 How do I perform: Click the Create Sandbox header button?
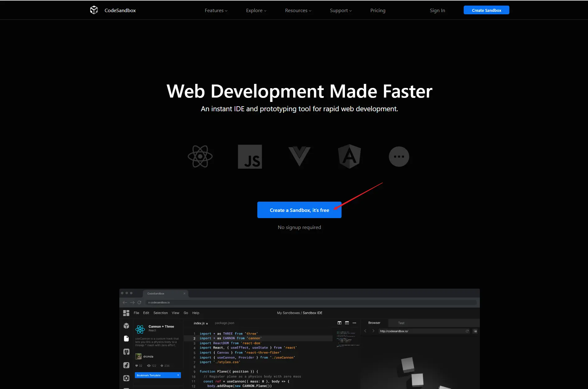click(486, 10)
